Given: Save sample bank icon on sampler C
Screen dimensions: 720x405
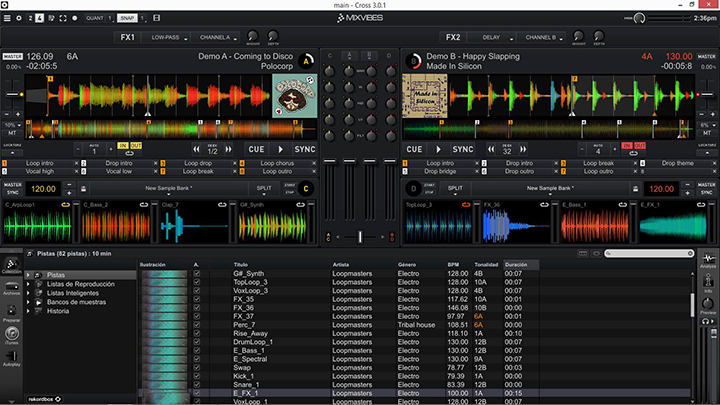Looking at the screenshot, I should pos(84,189).
